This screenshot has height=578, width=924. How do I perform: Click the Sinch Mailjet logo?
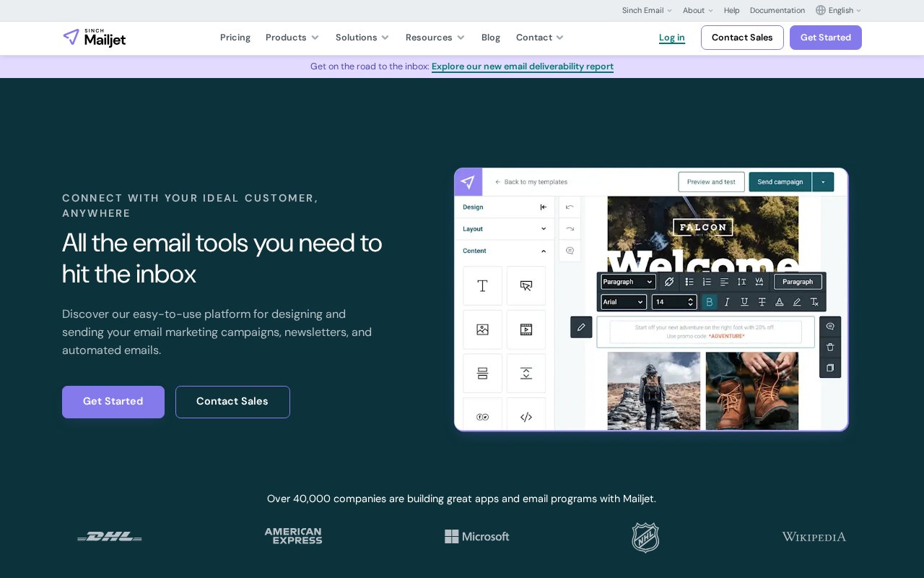(94, 38)
